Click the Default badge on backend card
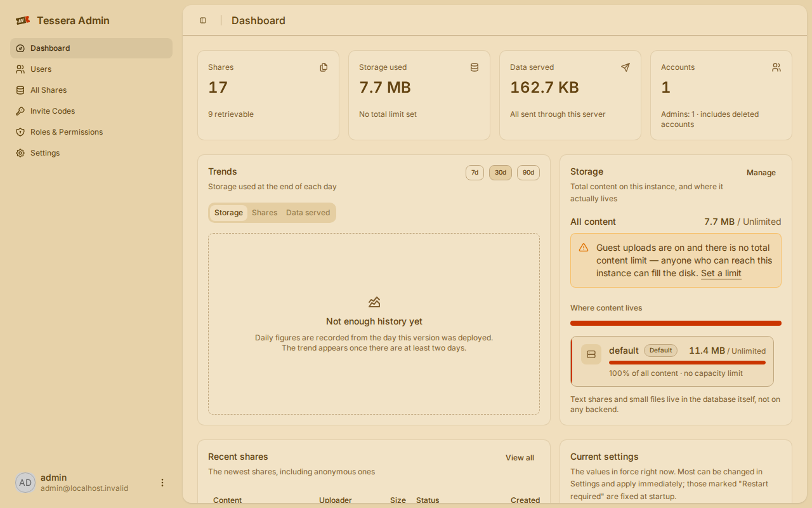Viewport: 812px width, 508px height. [x=660, y=351]
